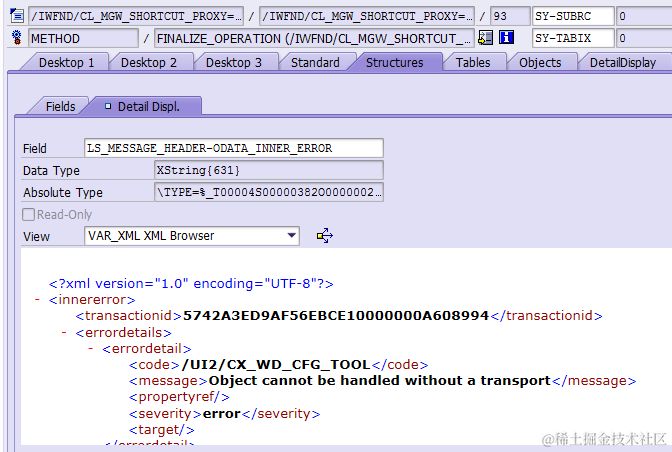Click the target XML tag
Screen dimensions: 672x452
click(x=162, y=429)
